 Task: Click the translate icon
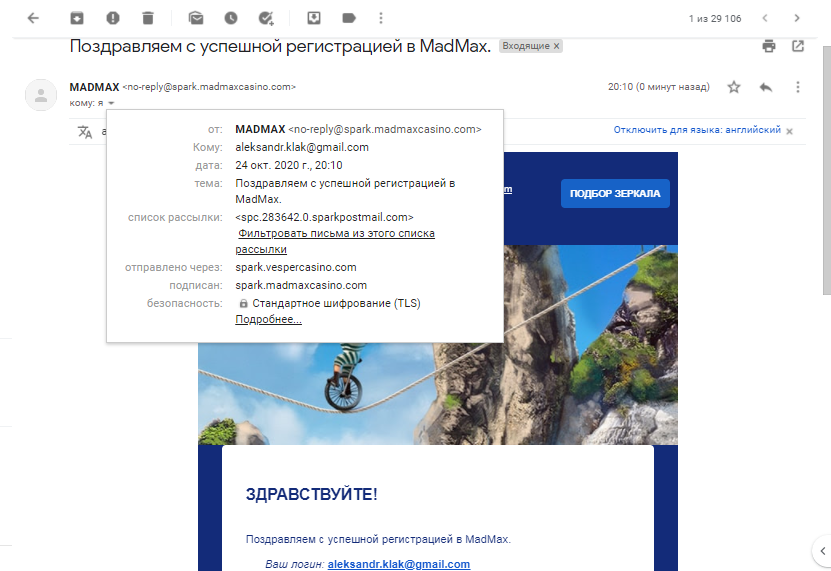click(85, 131)
